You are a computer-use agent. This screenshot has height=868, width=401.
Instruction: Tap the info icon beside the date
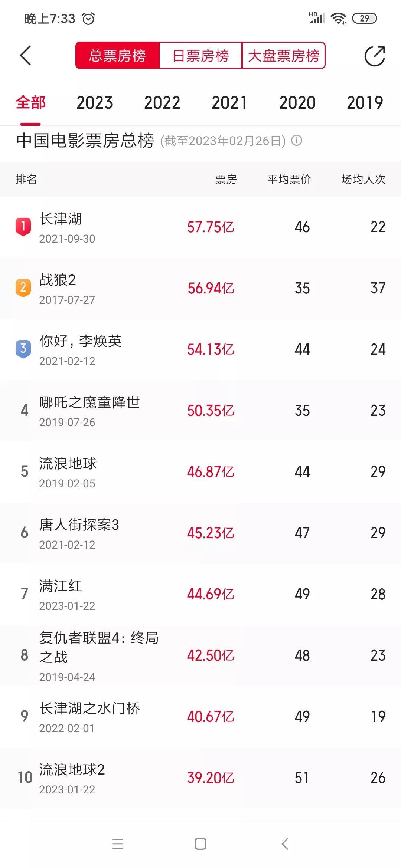[297, 141]
